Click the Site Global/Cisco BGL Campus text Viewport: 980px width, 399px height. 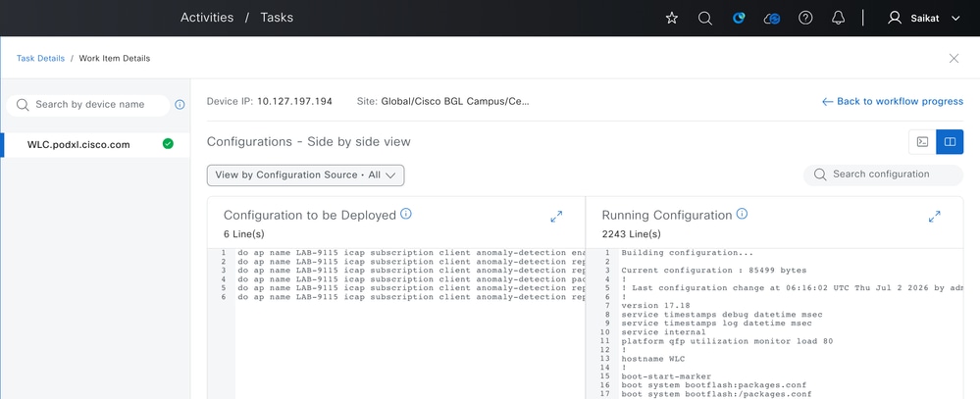(455, 101)
